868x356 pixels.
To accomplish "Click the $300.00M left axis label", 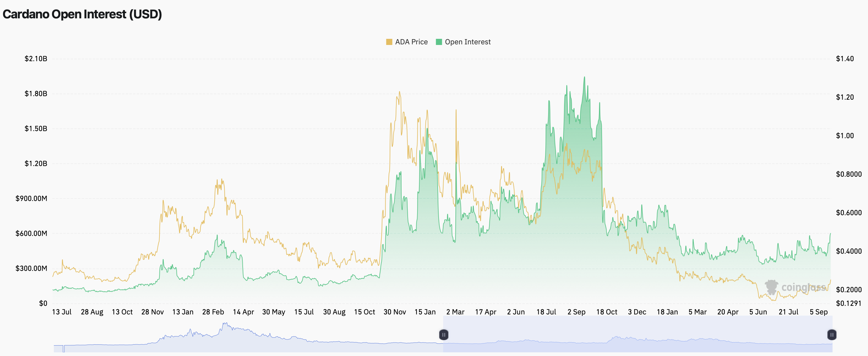I will click(x=31, y=269).
